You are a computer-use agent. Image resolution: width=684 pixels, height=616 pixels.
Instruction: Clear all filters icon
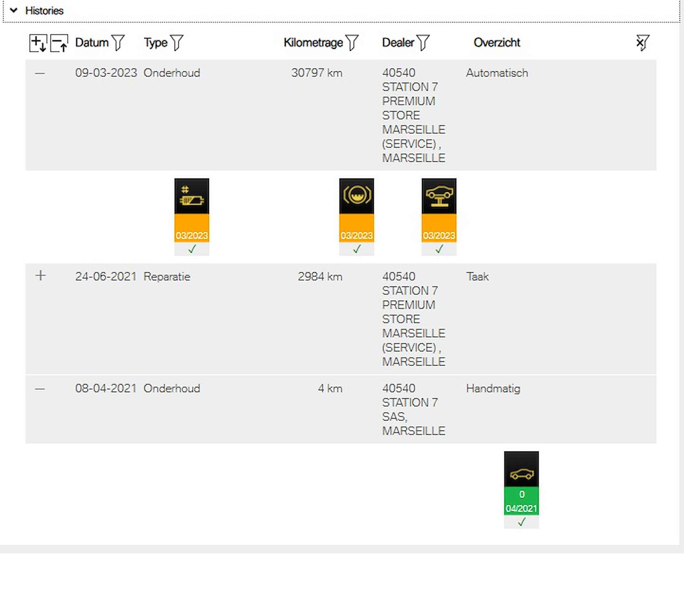[x=643, y=43]
